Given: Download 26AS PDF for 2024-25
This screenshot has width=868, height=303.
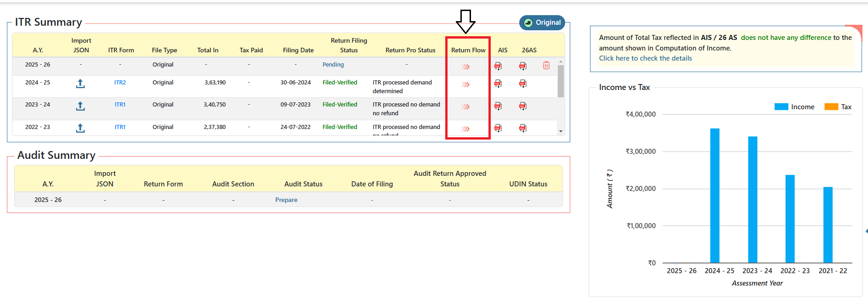Looking at the screenshot, I should (x=522, y=84).
